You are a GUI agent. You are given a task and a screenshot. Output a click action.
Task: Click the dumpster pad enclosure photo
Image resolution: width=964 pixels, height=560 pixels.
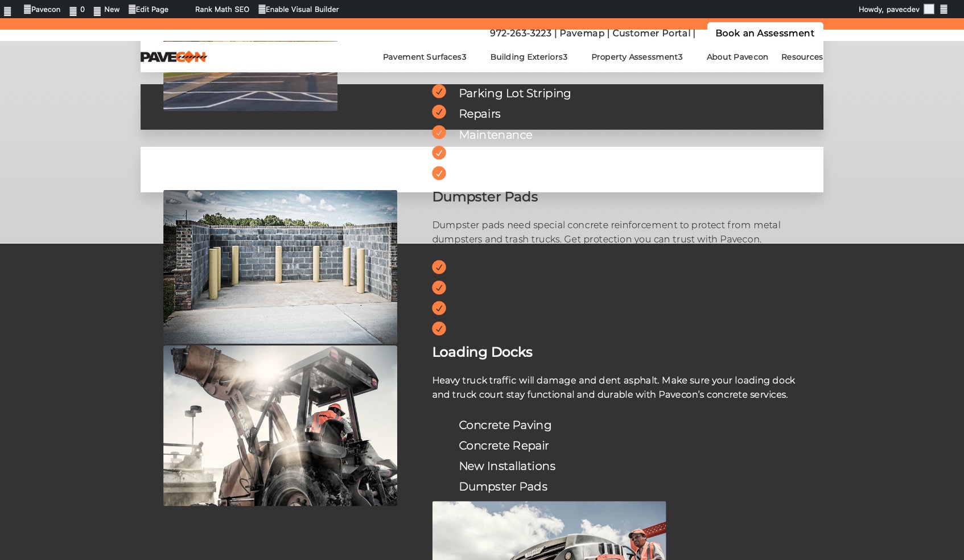(x=280, y=267)
